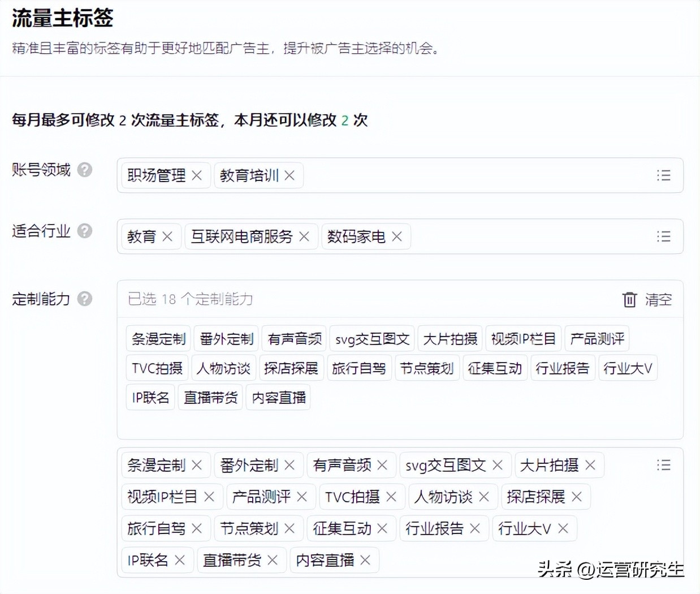Remove the 职场管理 tag via its X icon
Screen dimensions: 700x594
[x=196, y=175]
